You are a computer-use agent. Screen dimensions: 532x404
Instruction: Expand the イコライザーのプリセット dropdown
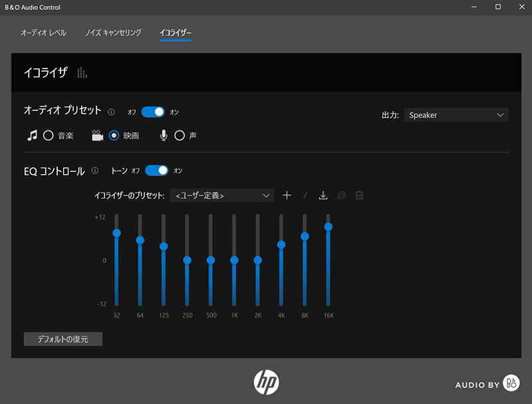222,195
